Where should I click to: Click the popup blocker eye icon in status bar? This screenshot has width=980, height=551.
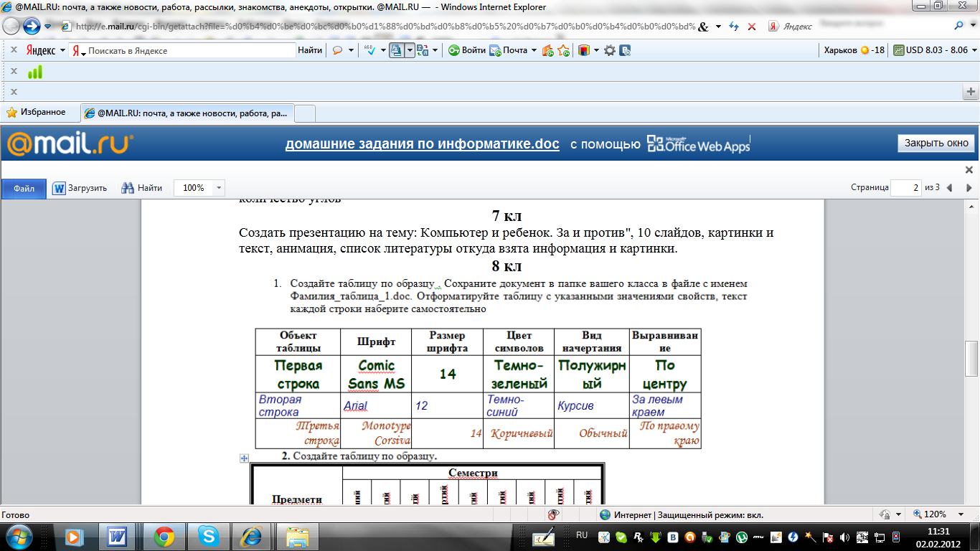(x=553, y=514)
